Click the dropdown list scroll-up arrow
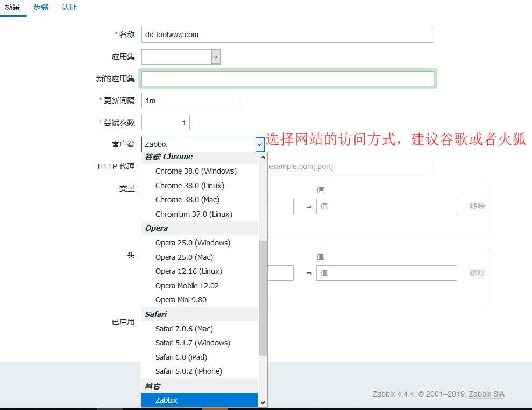This screenshot has height=410, width=532. pyautogui.click(x=263, y=157)
